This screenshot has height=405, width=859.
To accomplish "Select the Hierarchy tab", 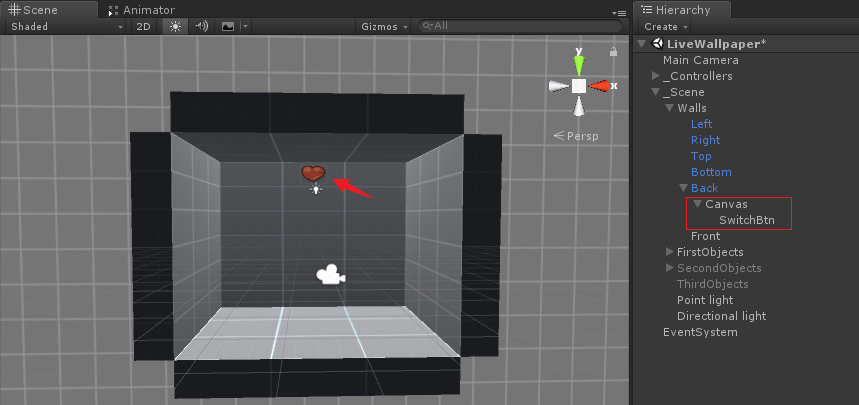I will pos(682,10).
